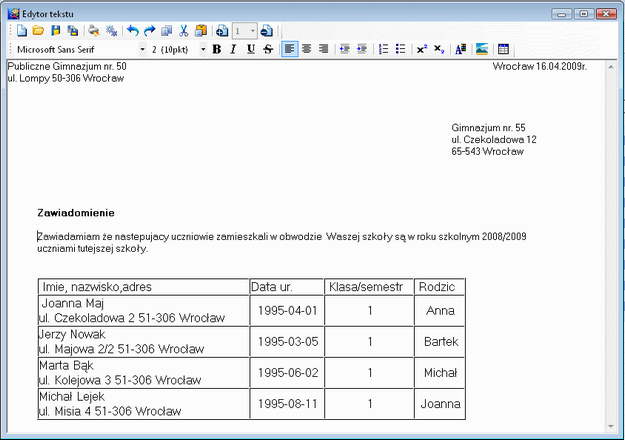Click the header cell Rodzic
Viewport: 625px width, 440px height.
pos(440,287)
